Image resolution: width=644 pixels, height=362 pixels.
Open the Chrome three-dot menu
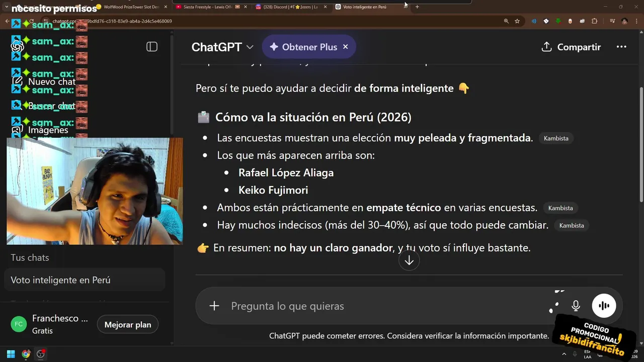[636, 21]
